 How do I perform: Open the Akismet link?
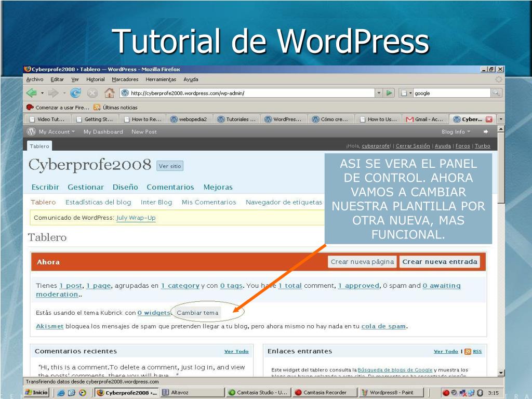pos(49,326)
